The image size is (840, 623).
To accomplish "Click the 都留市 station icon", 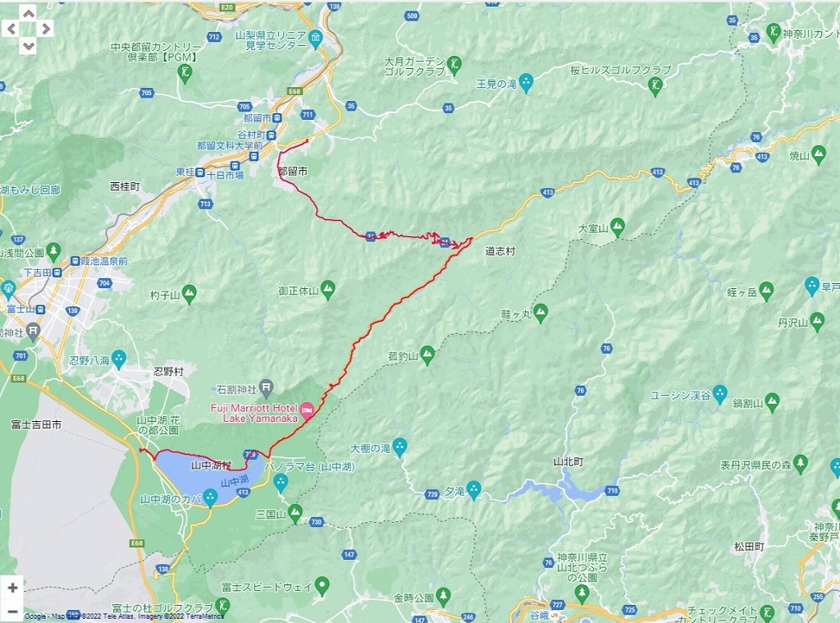I will click(x=277, y=118).
